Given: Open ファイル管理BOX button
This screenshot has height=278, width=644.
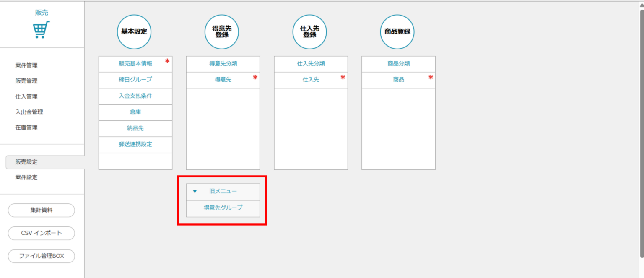Looking at the screenshot, I should point(42,256).
